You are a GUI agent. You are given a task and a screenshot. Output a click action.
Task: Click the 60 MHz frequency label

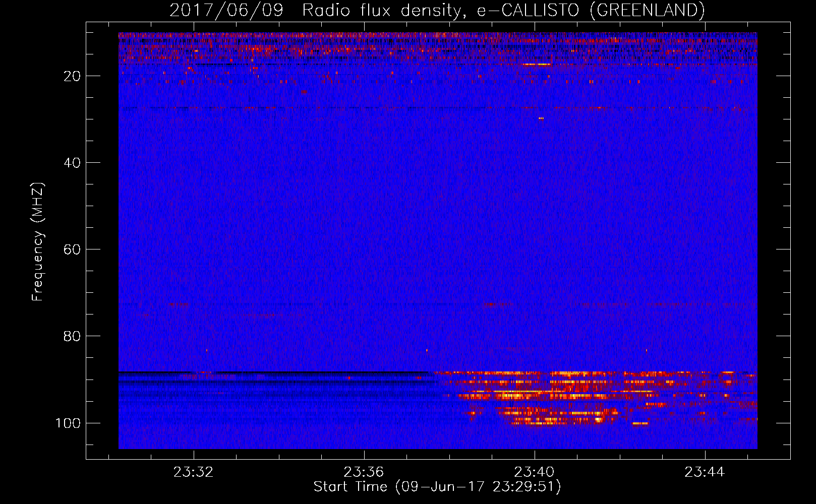pyautogui.click(x=72, y=249)
